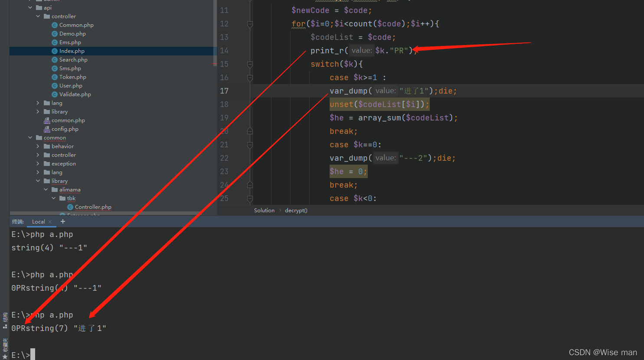Expand the api library folder
The height and width of the screenshot is (360, 644).
tap(38, 112)
